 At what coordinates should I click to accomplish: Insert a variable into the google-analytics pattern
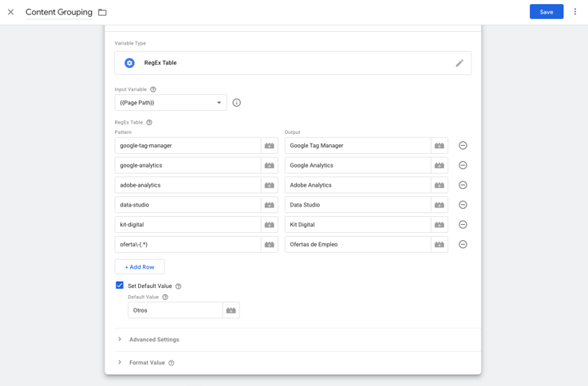tap(269, 165)
